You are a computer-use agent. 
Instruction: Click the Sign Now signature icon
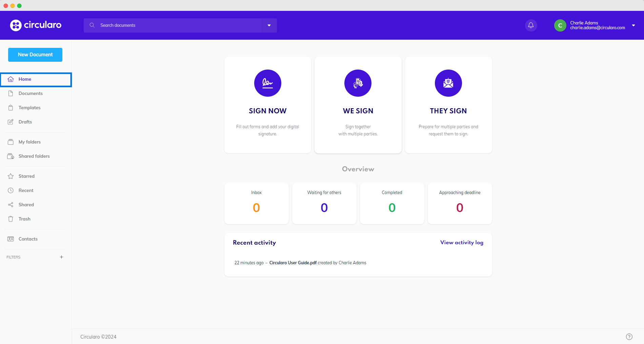click(267, 83)
